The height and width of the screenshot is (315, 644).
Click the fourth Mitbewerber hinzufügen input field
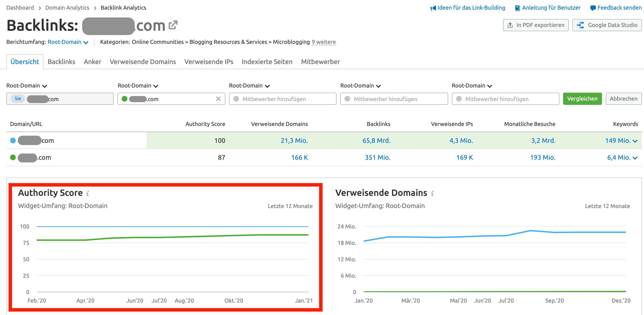point(394,99)
